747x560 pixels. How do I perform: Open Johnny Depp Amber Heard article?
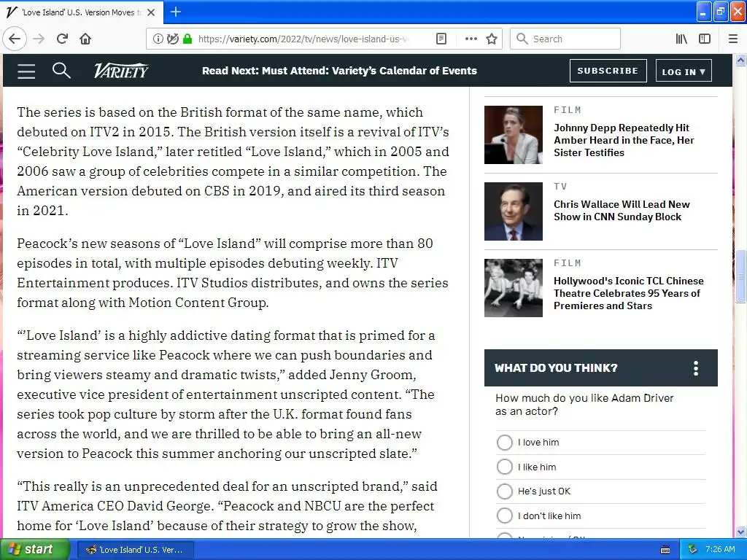(624, 140)
